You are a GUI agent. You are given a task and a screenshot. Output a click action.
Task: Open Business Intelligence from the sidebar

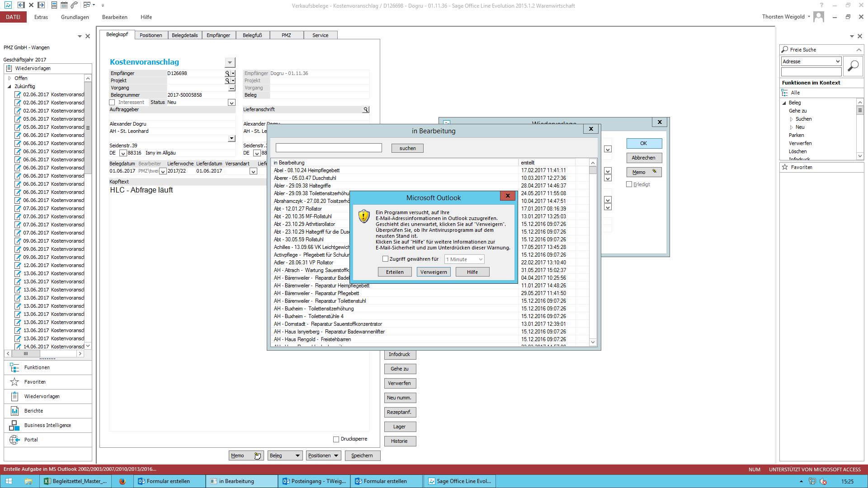(x=47, y=425)
